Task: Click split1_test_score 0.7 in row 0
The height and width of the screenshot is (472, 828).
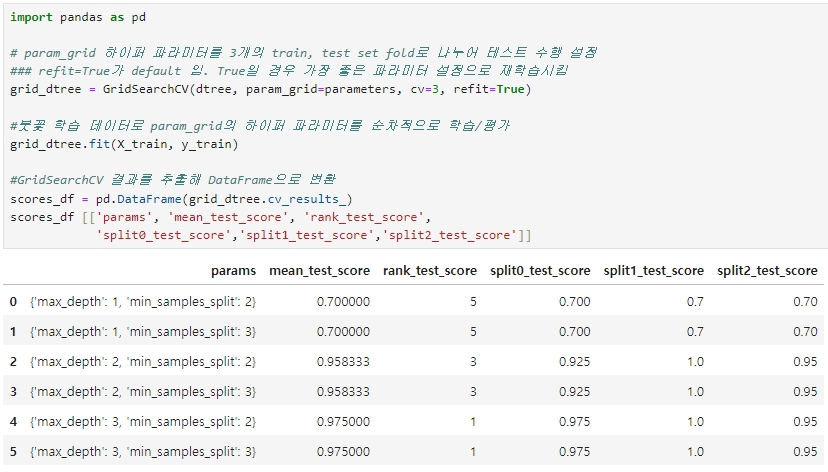Action: click(x=695, y=301)
